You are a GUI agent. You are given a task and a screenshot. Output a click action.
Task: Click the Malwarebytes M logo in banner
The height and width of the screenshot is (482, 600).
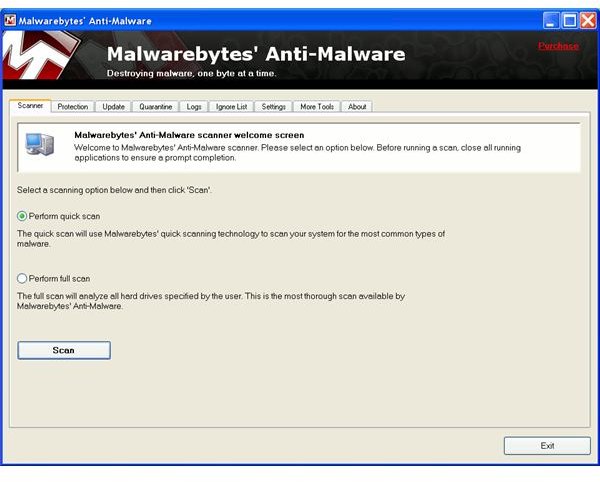point(40,55)
